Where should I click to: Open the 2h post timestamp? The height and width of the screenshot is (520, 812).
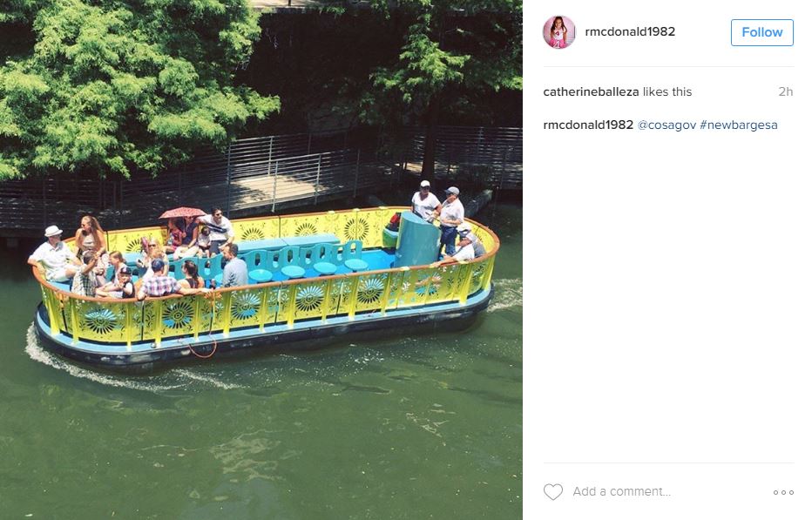tap(785, 91)
